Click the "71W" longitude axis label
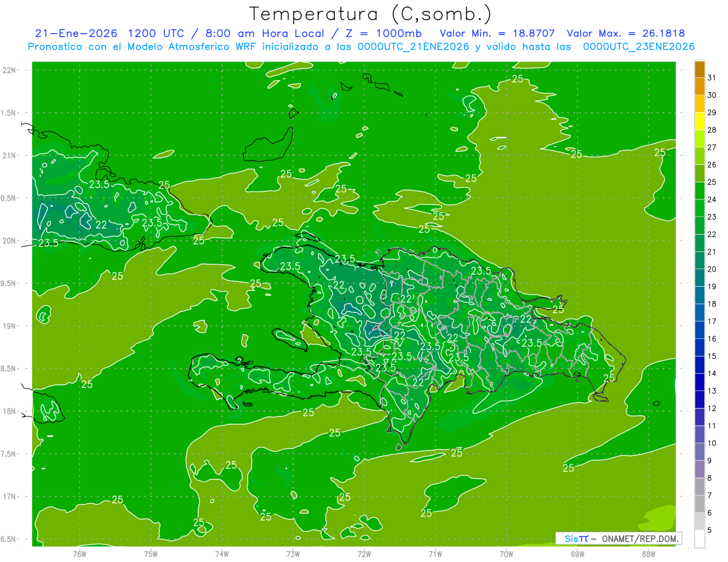The height and width of the screenshot is (562, 728). pyautogui.click(x=435, y=554)
